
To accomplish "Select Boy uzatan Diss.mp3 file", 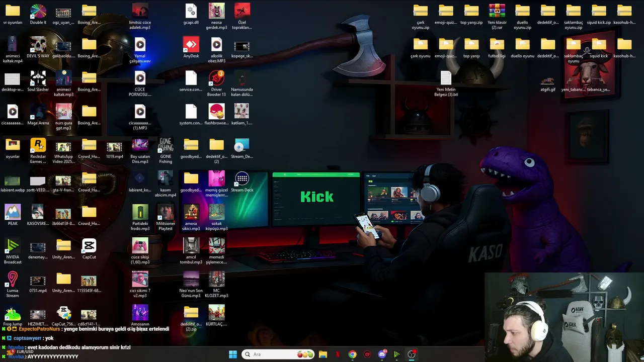I will point(140,151).
